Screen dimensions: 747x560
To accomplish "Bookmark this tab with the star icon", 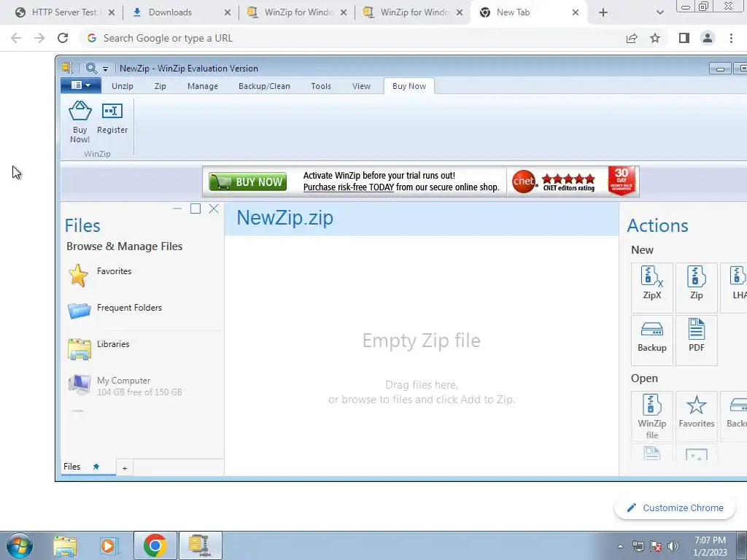I will tap(655, 38).
